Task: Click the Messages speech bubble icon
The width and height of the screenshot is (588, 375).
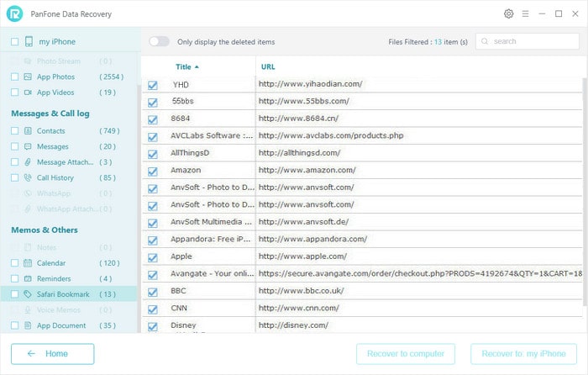Action: pyautogui.click(x=28, y=146)
